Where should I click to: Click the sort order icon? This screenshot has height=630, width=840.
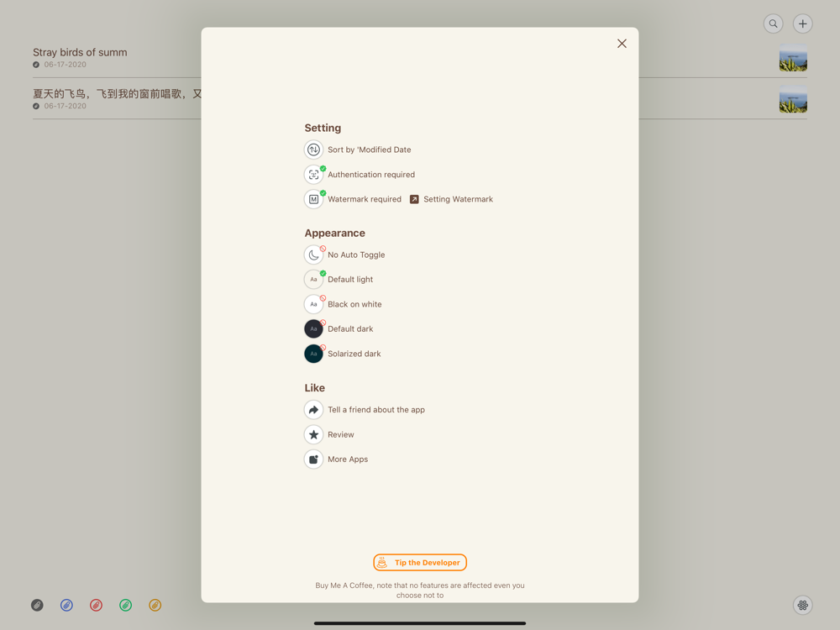point(313,150)
